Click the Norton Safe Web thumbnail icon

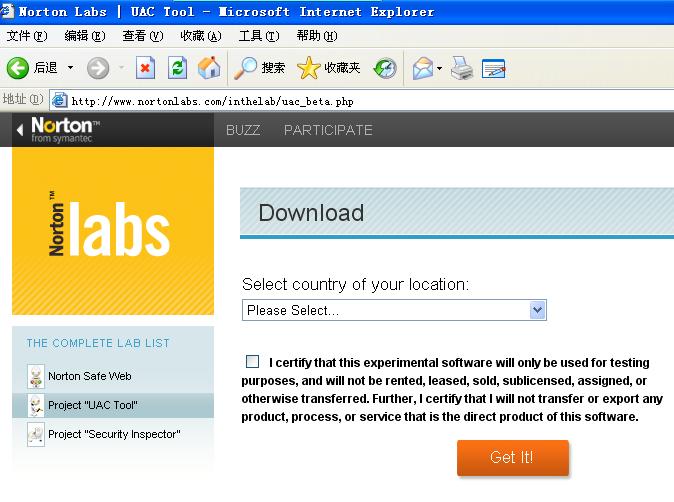click(x=36, y=376)
